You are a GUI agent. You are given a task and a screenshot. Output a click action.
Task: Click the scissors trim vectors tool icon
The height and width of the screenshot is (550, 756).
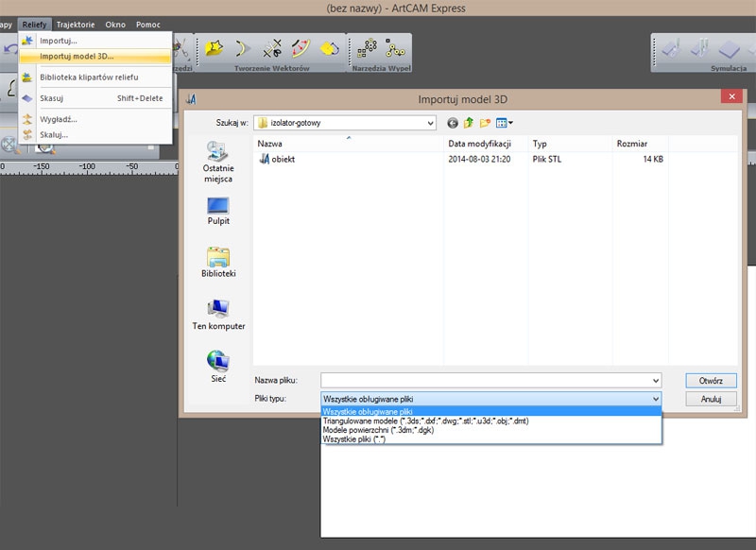(x=272, y=48)
